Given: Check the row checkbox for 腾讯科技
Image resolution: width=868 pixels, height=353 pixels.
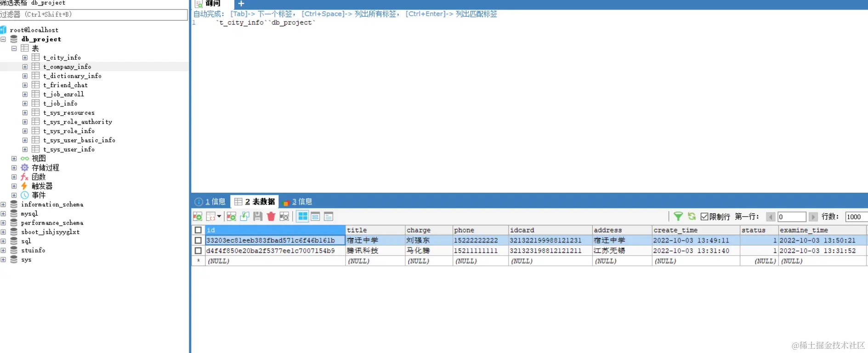Looking at the screenshot, I should 198,251.
